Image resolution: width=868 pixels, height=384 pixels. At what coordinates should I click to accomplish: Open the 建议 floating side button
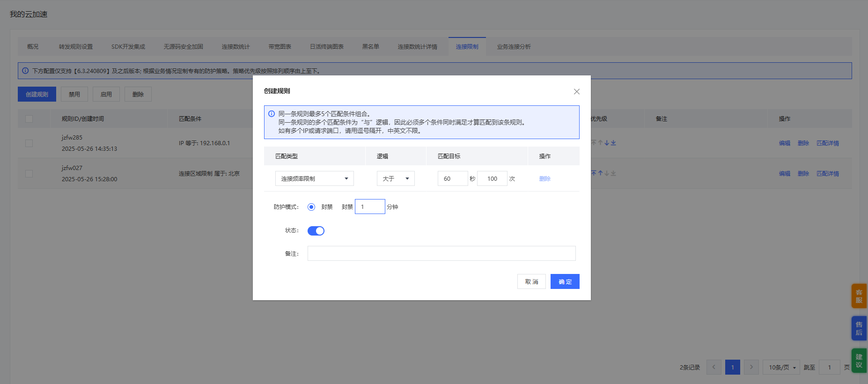[x=859, y=361]
